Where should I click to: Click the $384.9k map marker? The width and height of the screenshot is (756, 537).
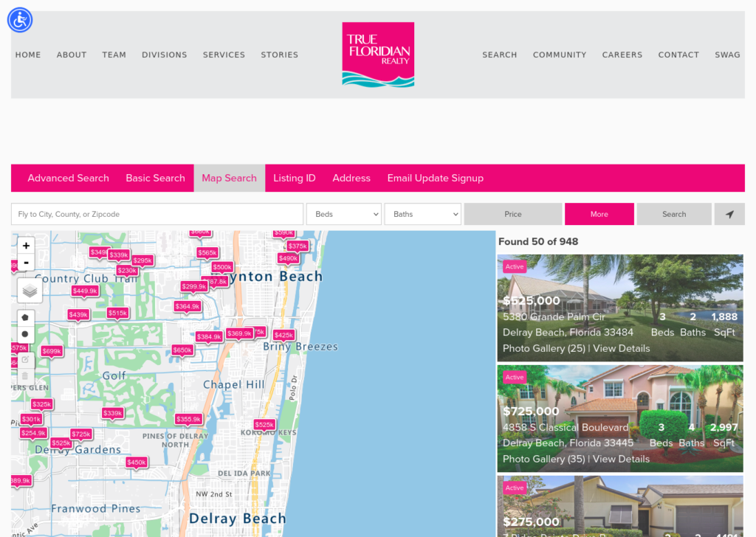209,336
